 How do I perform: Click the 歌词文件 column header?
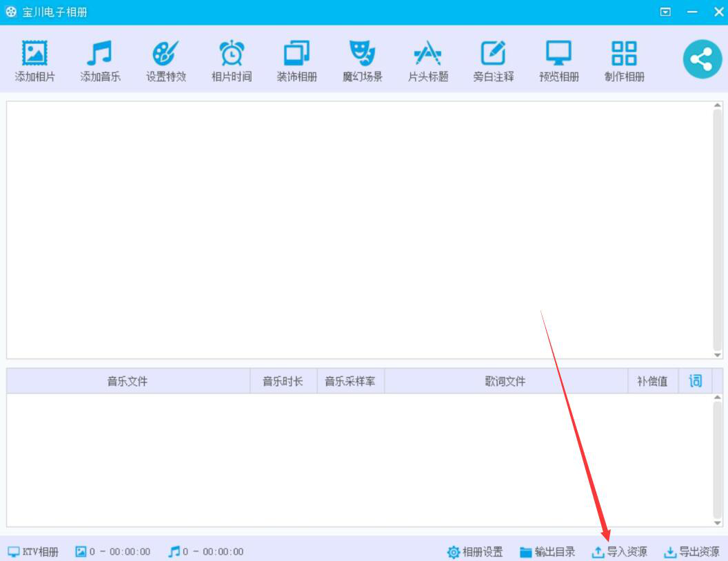pyautogui.click(x=506, y=381)
